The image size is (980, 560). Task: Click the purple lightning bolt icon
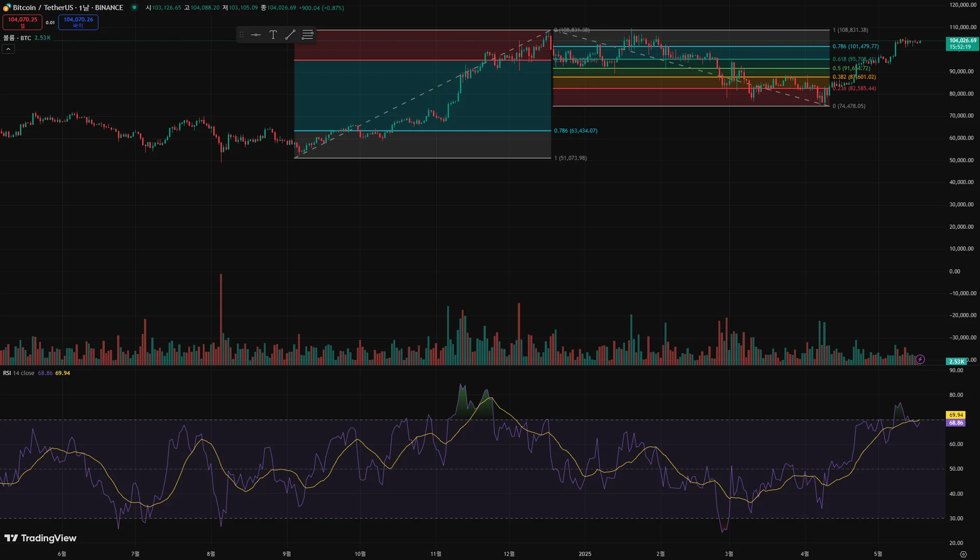pyautogui.click(x=920, y=359)
